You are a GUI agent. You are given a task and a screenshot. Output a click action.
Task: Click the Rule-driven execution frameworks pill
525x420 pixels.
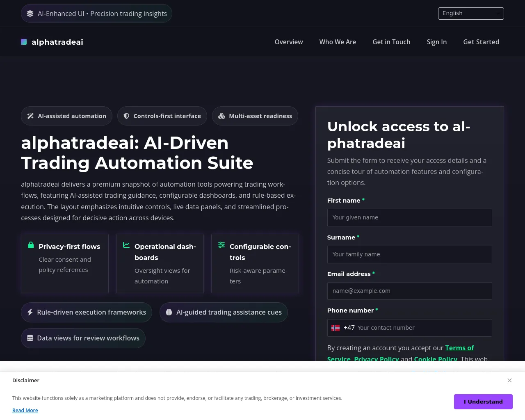[87, 312]
